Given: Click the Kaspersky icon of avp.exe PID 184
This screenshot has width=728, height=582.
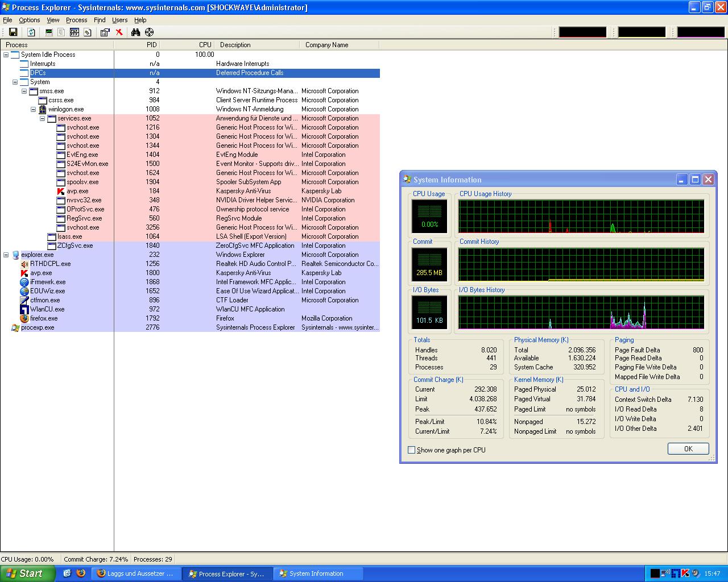Looking at the screenshot, I should (61, 191).
